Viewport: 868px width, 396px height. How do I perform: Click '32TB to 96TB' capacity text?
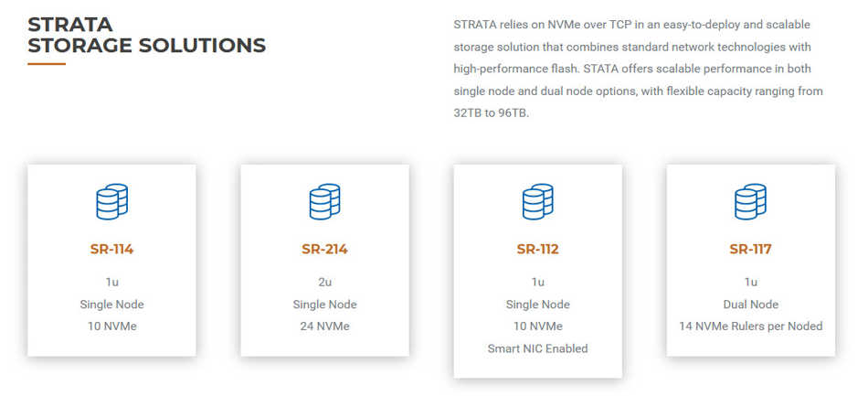pos(491,113)
